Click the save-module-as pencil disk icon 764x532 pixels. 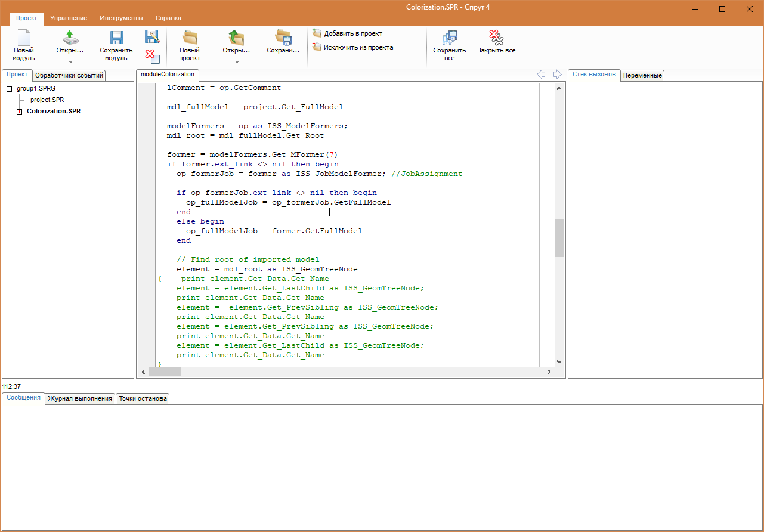(152, 36)
